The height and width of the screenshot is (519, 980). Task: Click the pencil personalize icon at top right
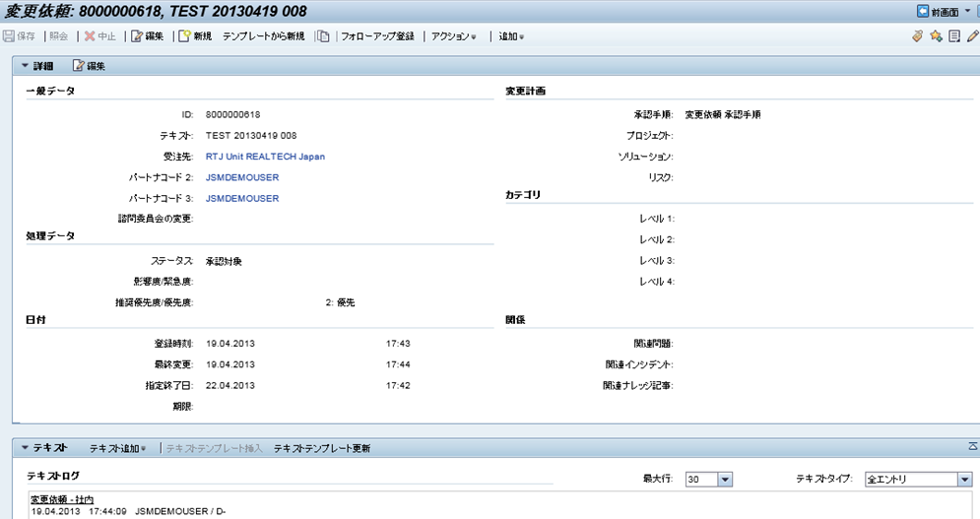click(972, 36)
